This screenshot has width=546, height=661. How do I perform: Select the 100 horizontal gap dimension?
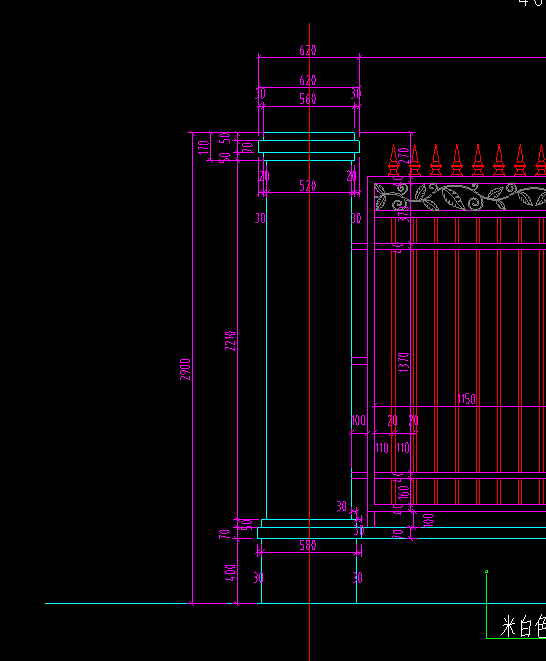(x=358, y=420)
